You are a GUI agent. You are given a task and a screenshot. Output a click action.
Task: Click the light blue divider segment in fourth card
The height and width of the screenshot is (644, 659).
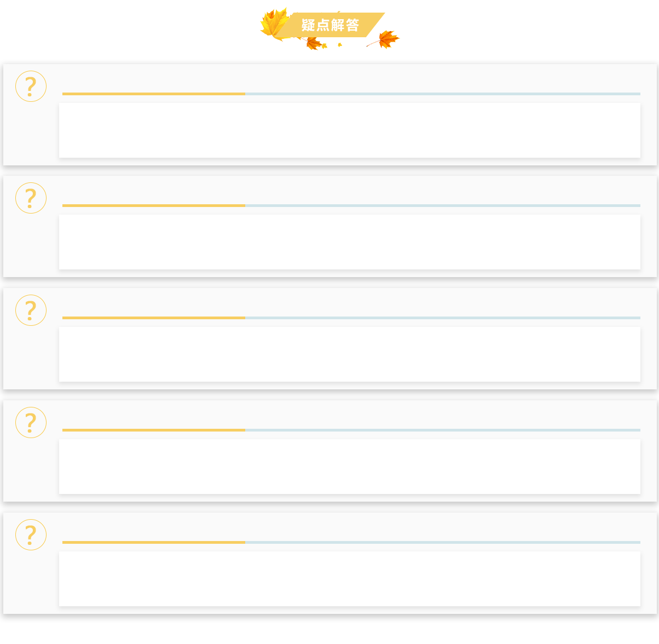[x=443, y=430]
